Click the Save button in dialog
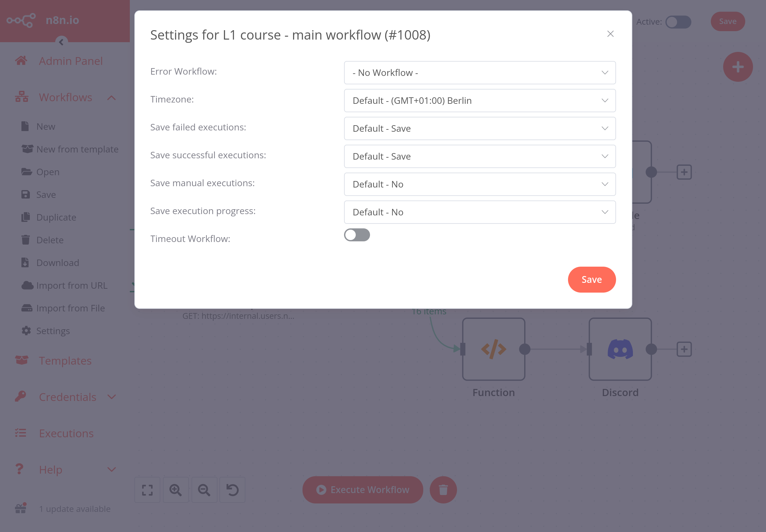The height and width of the screenshot is (532, 766). tap(592, 280)
